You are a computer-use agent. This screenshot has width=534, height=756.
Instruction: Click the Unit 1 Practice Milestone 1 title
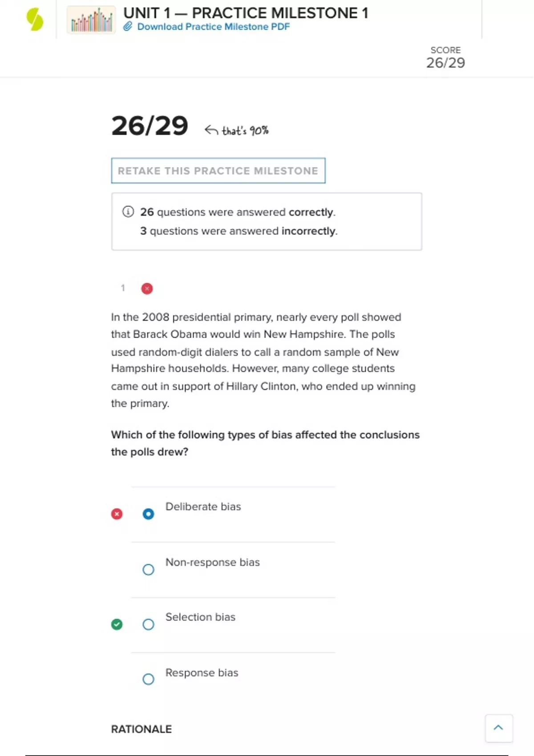tap(246, 13)
